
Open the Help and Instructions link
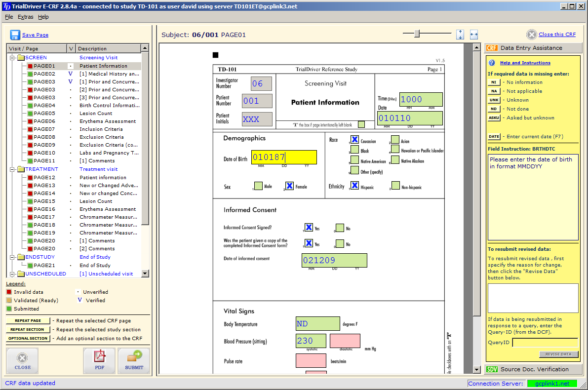525,63
